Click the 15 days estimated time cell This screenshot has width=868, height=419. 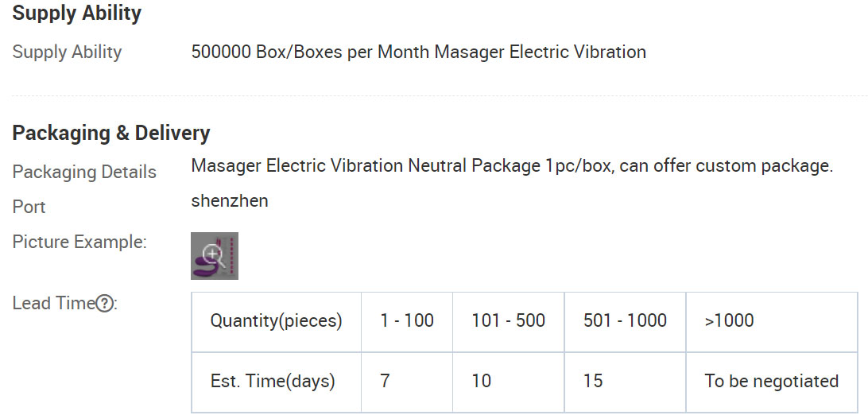pos(625,382)
